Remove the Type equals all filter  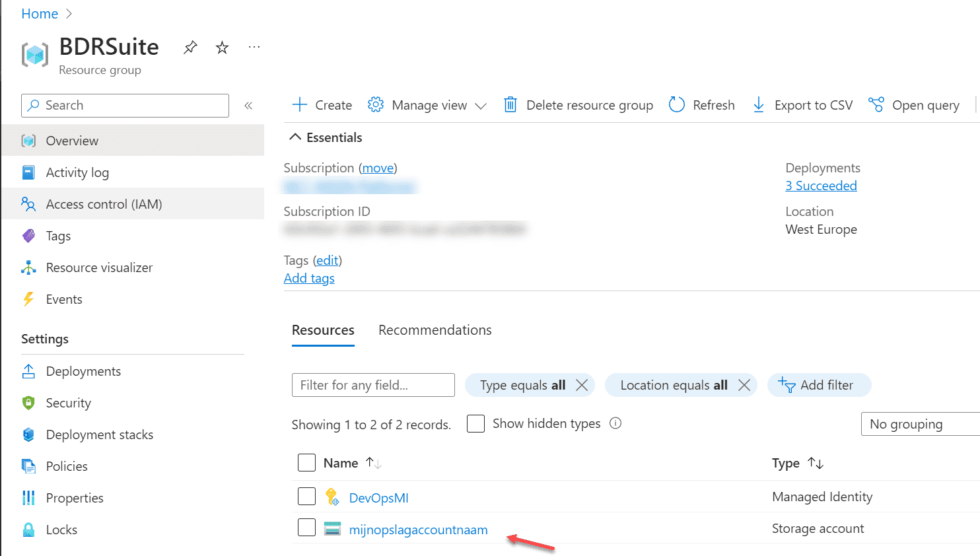582,385
